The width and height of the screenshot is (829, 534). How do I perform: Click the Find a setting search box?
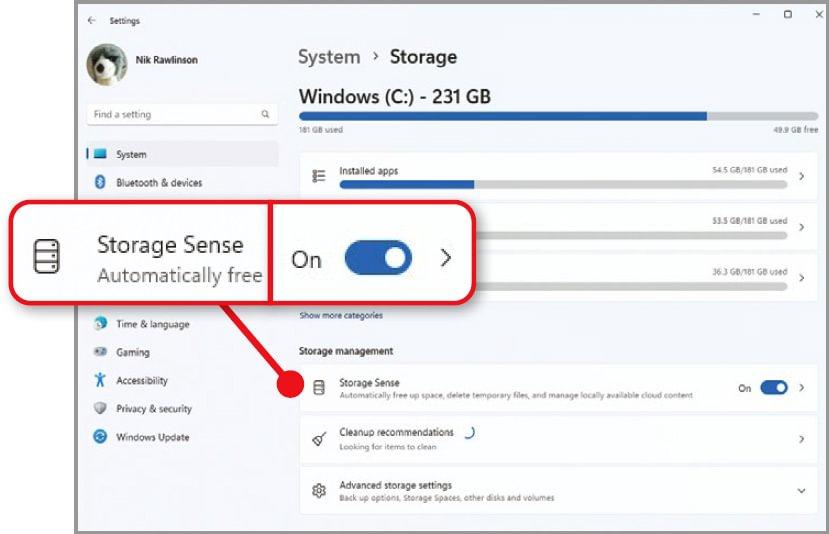coord(182,114)
